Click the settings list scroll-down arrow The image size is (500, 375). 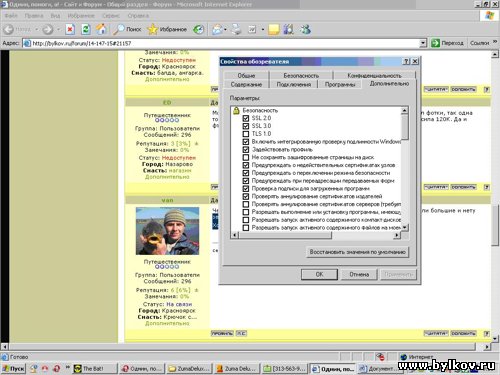(405, 227)
